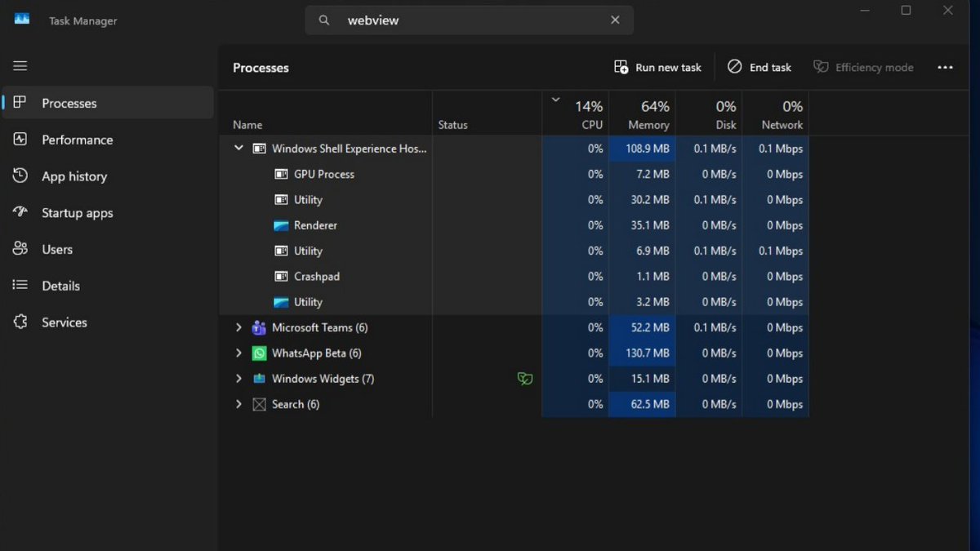Open the Details section icon

[20, 285]
